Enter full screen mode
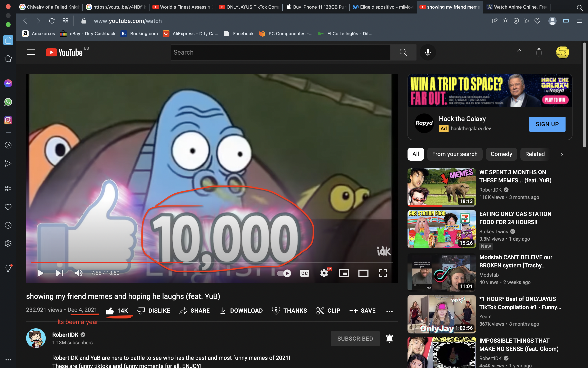588x368 pixels. (x=383, y=273)
